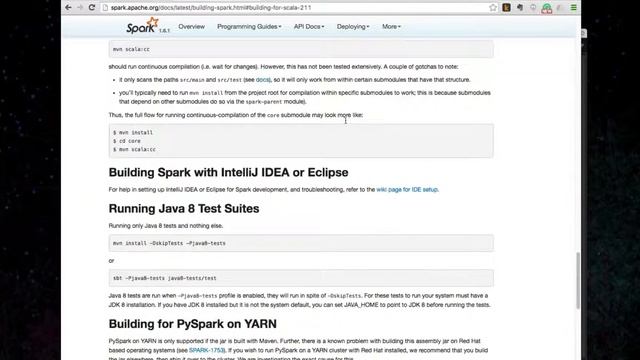
Task: Click the 'Building for PySpark on YARN' heading
Action: click(x=193, y=324)
